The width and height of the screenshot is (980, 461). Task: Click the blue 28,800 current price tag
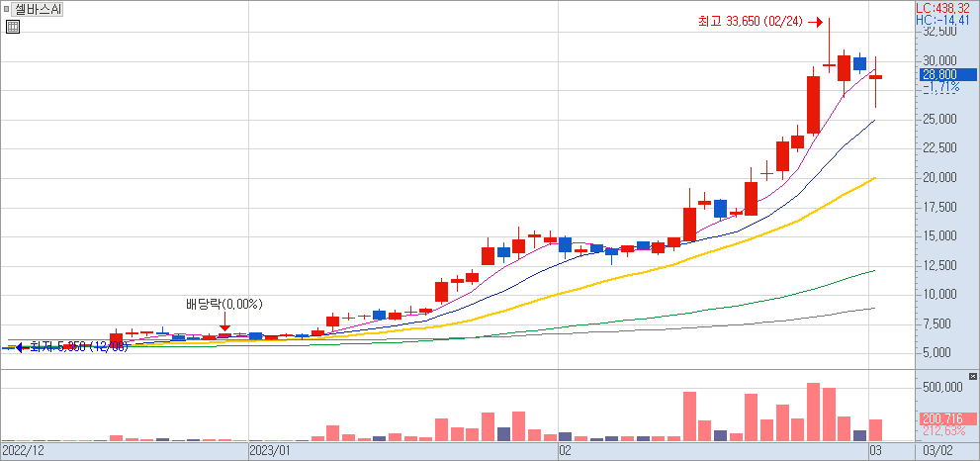pos(946,74)
